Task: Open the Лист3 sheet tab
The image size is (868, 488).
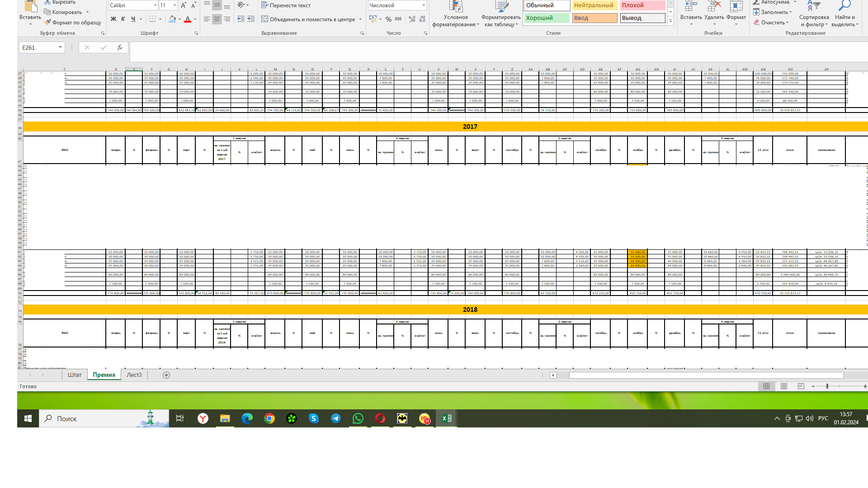Action: 134,375
